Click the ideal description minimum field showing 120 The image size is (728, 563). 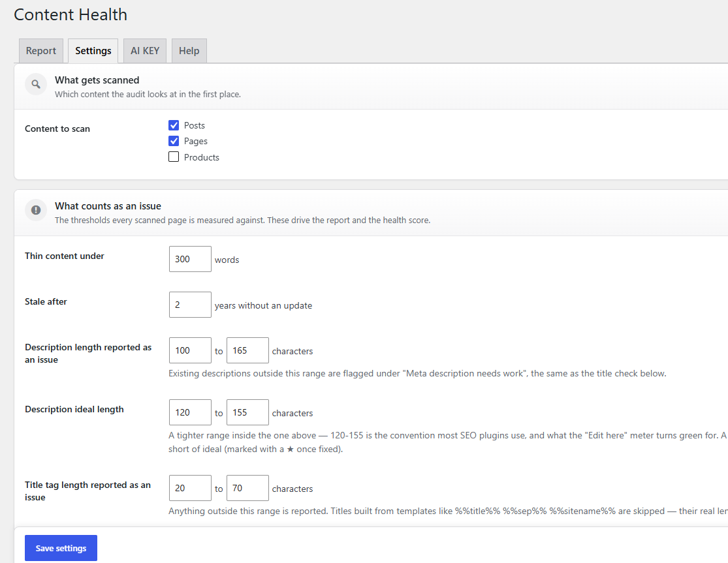(x=190, y=412)
